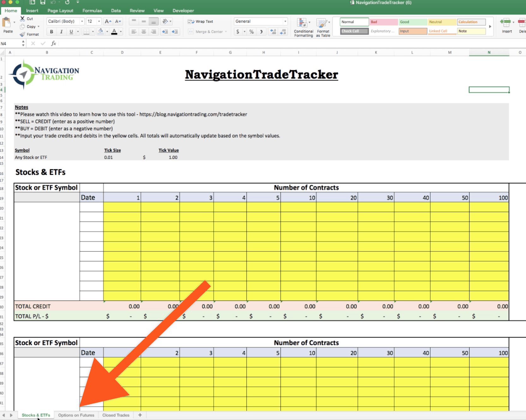Click the fill color paint bucket

coord(101,31)
